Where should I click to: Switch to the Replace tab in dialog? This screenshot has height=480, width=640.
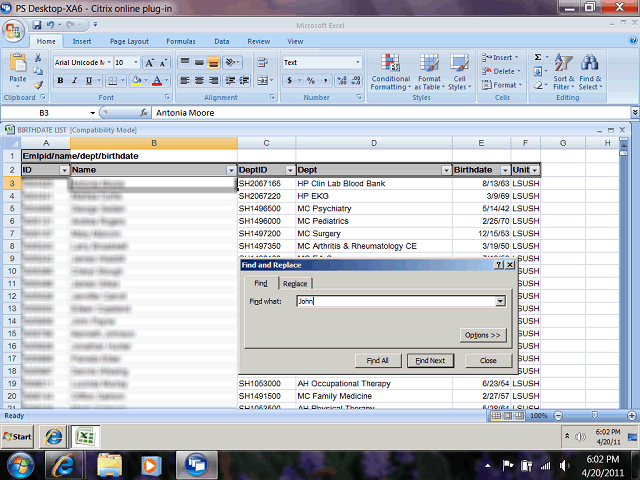tap(294, 284)
